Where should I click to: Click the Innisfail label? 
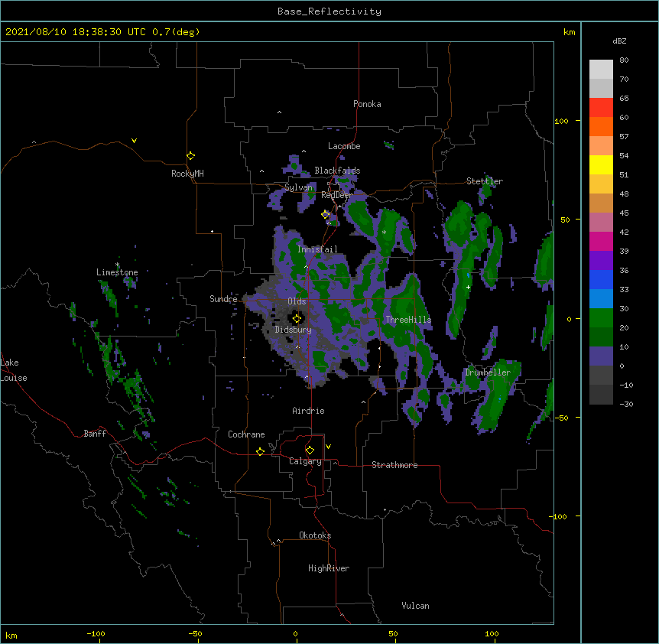click(x=317, y=249)
